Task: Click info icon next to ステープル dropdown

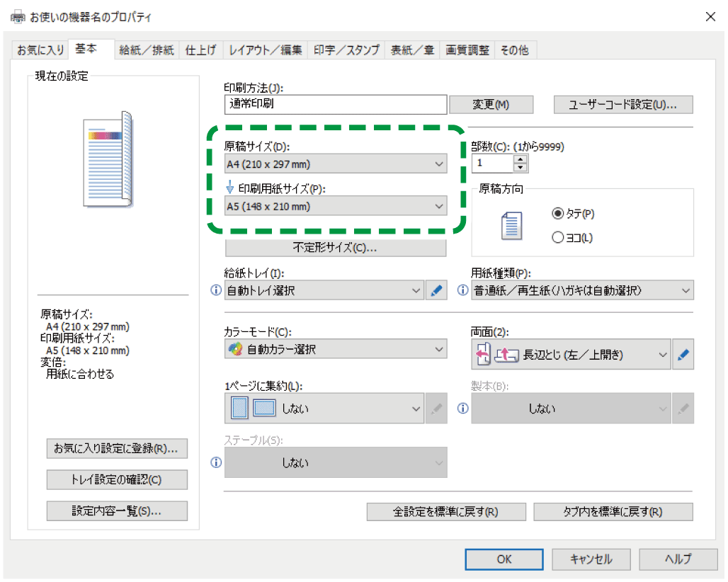Action: coord(216,462)
